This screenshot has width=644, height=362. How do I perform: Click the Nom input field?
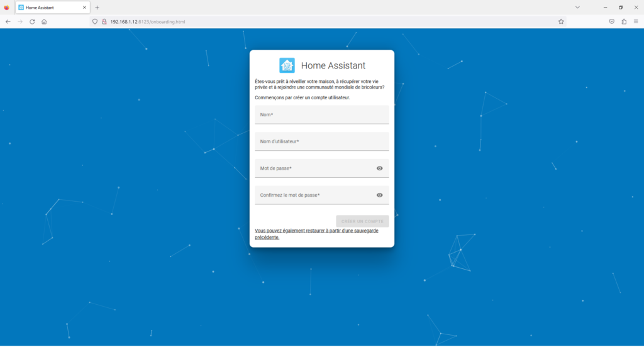tap(322, 114)
